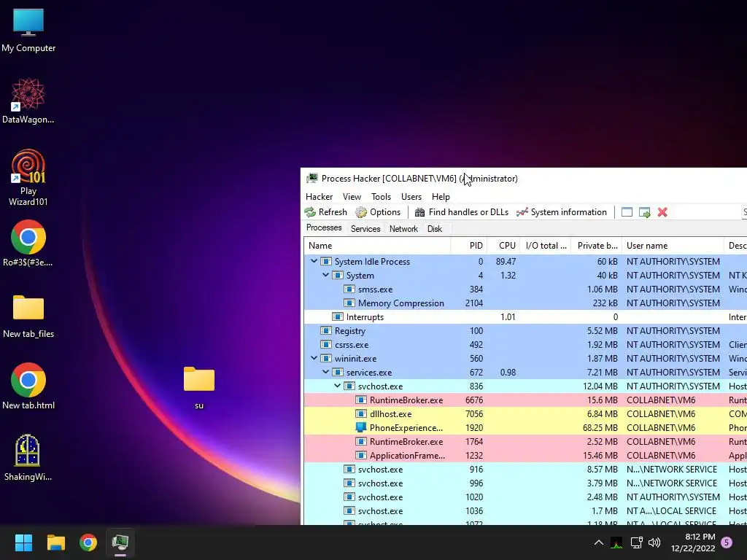Viewport: 747px width, 560px height.
Task: Select svchost.exe with PID 1036
Action: [525, 510]
